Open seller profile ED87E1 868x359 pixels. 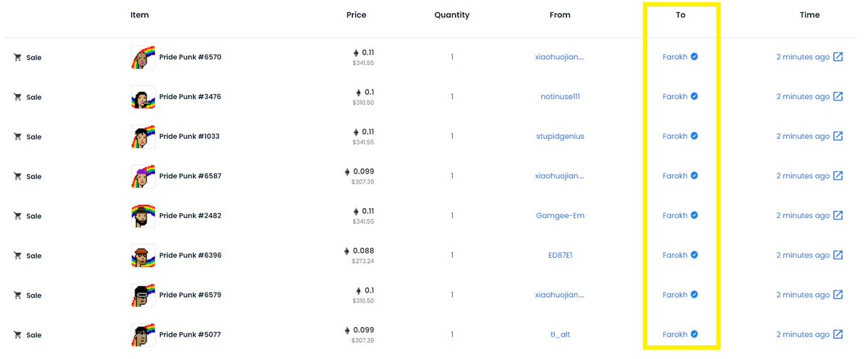[561, 256]
